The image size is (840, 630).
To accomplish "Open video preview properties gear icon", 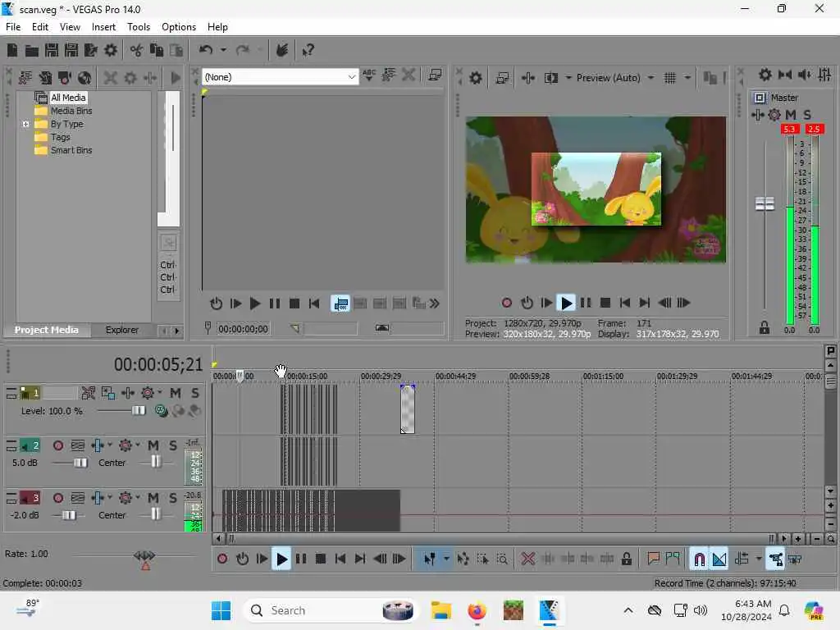I will coord(475,78).
